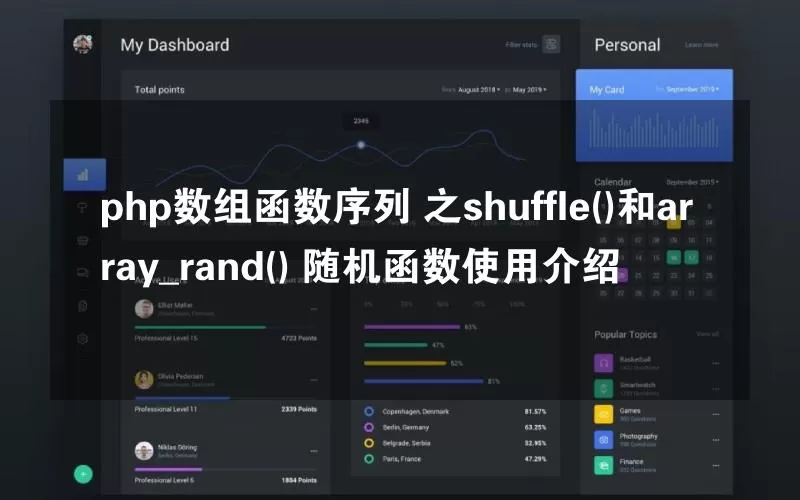Viewport: 800px width, 500px height.
Task: Select the purple highlighted calendar day
Action: 621,276
